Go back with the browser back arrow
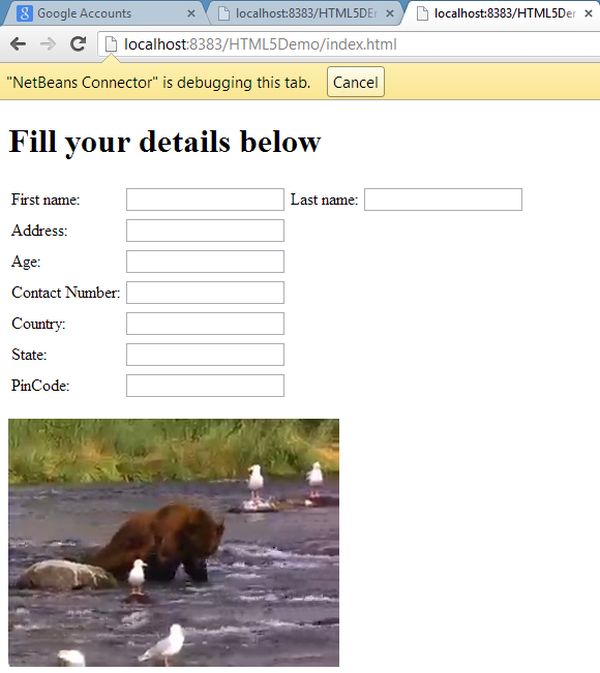This screenshot has height=673, width=600. point(18,44)
